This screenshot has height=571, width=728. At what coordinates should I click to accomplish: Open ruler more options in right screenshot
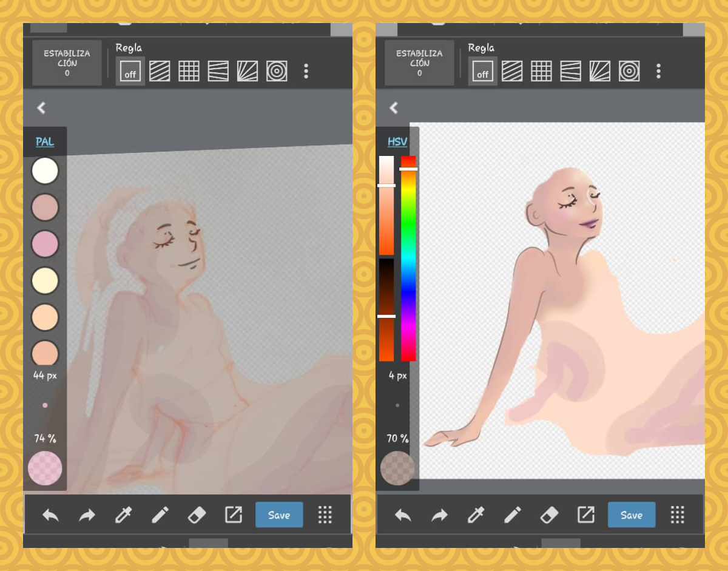click(x=658, y=71)
